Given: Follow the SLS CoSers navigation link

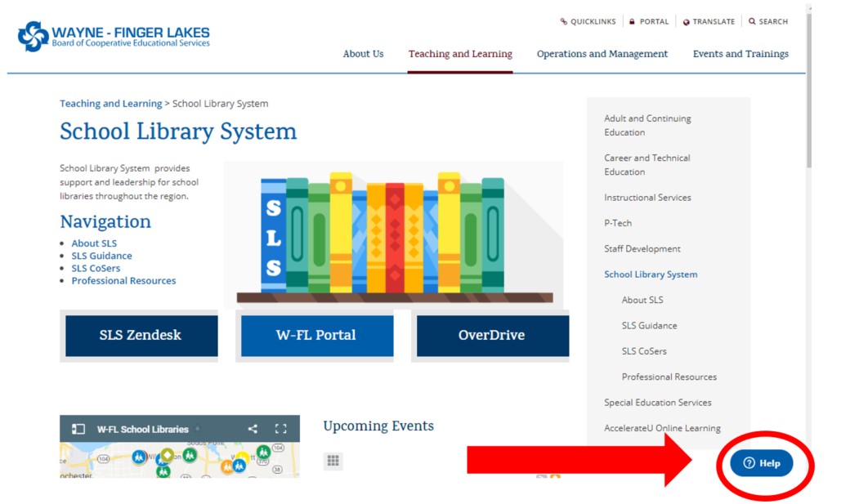Looking at the screenshot, I should point(96,268).
